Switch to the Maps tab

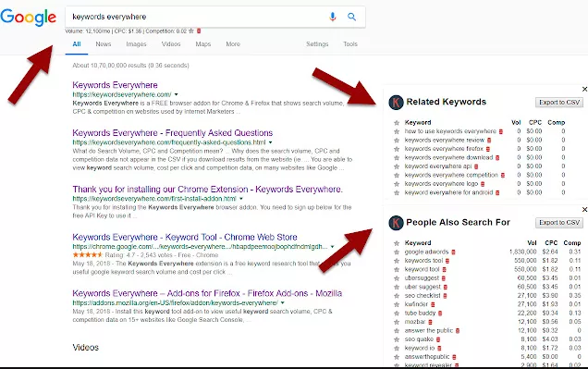pyautogui.click(x=202, y=44)
